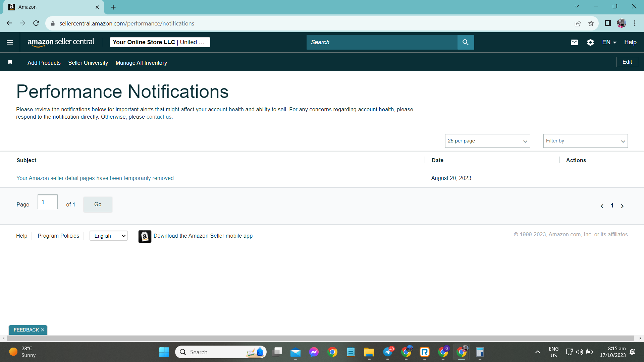
Task: Share this page from the address bar
Action: point(578,23)
